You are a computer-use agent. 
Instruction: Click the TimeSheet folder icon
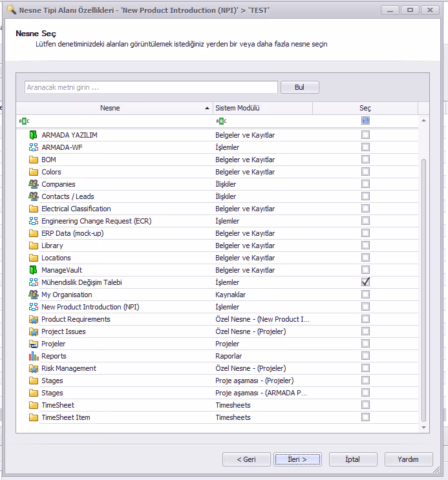[34, 405]
